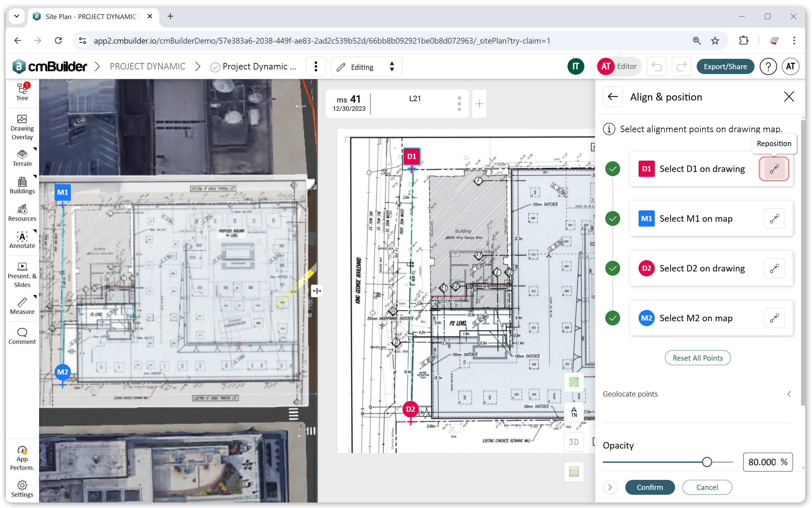Open the Tree panel
812x508 pixels.
click(x=22, y=92)
